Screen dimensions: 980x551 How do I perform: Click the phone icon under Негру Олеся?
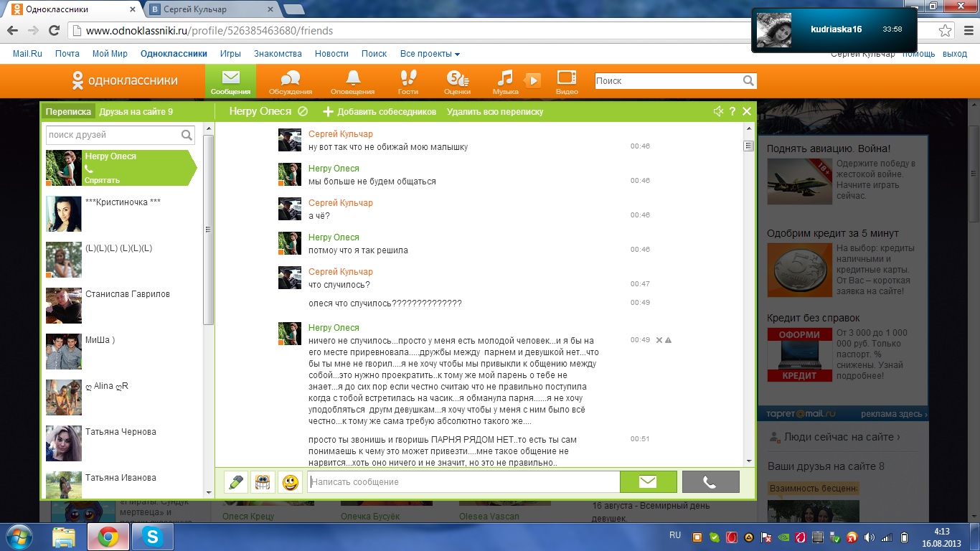(x=89, y=169)
